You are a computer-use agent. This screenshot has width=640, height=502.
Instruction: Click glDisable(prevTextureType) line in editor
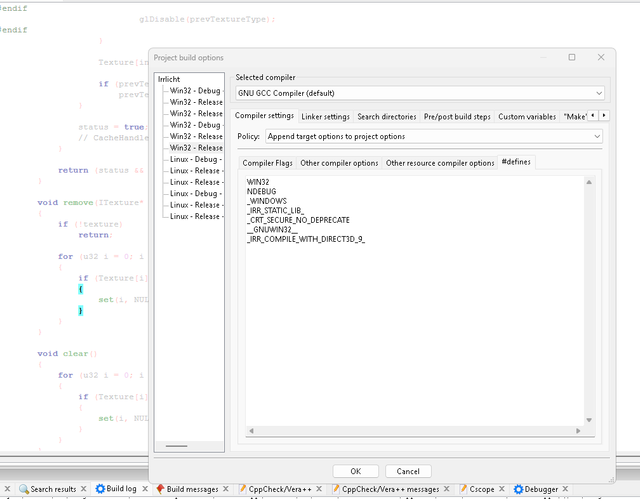pos(207,19)
